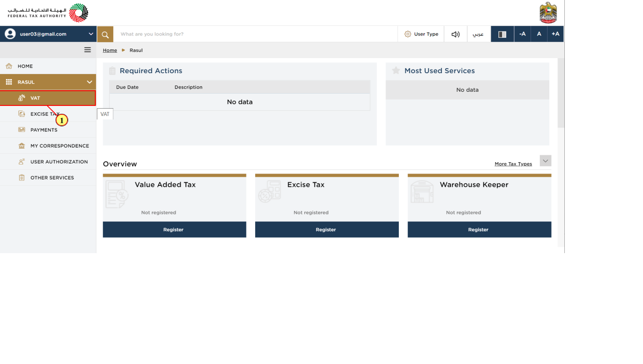Open the User Type settings
This screenshot has height=364, width=643.
point(421,34)
